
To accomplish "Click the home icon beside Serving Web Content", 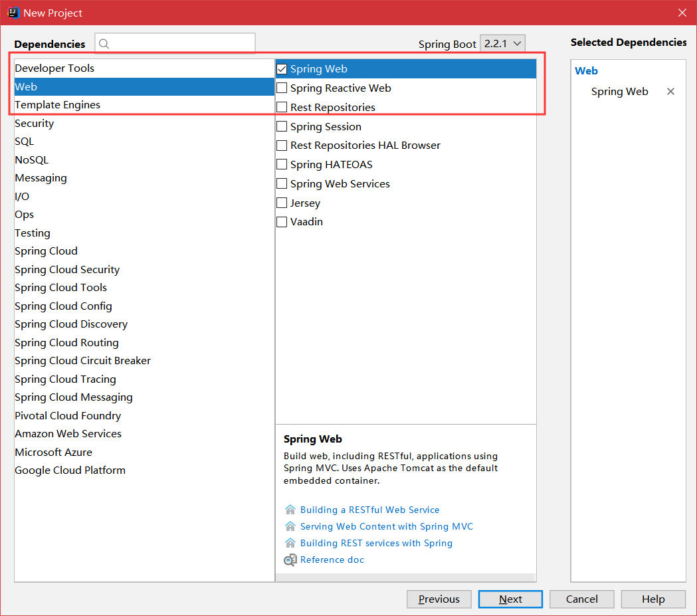I will pos(290,526).
